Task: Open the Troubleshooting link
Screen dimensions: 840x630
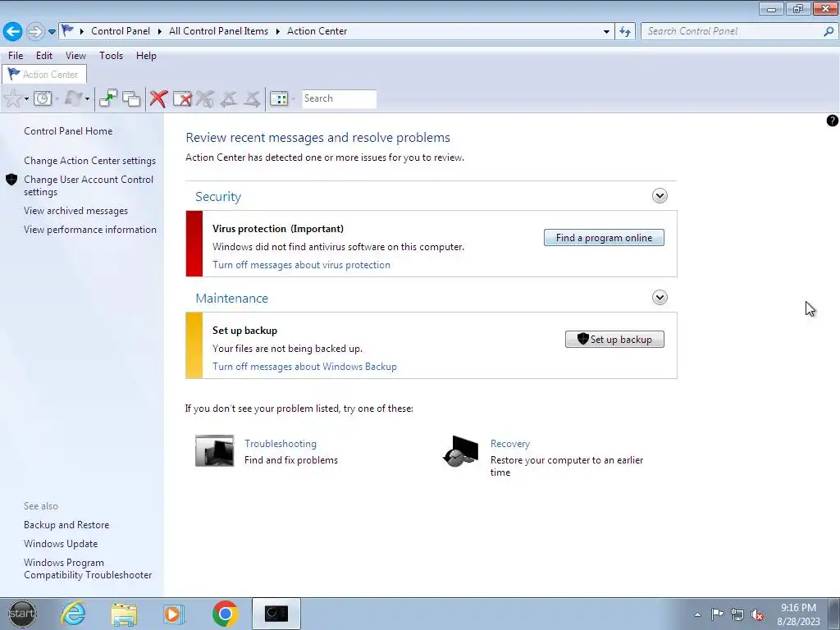Action: point(281,444)
